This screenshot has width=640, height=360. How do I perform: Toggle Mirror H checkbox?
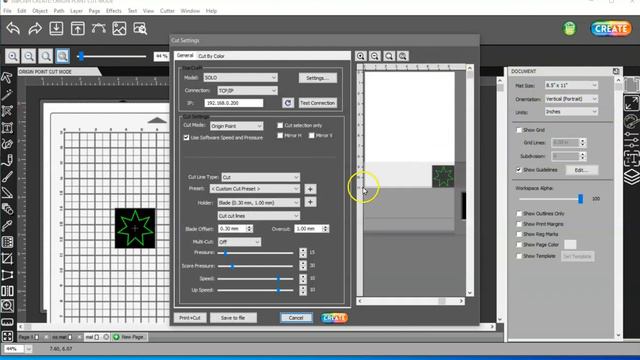coord(280,135)
